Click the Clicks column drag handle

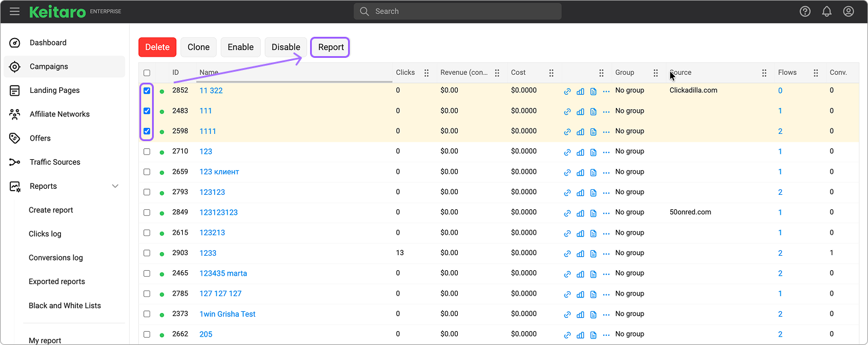pyautogui.click(x=426, y=73)
